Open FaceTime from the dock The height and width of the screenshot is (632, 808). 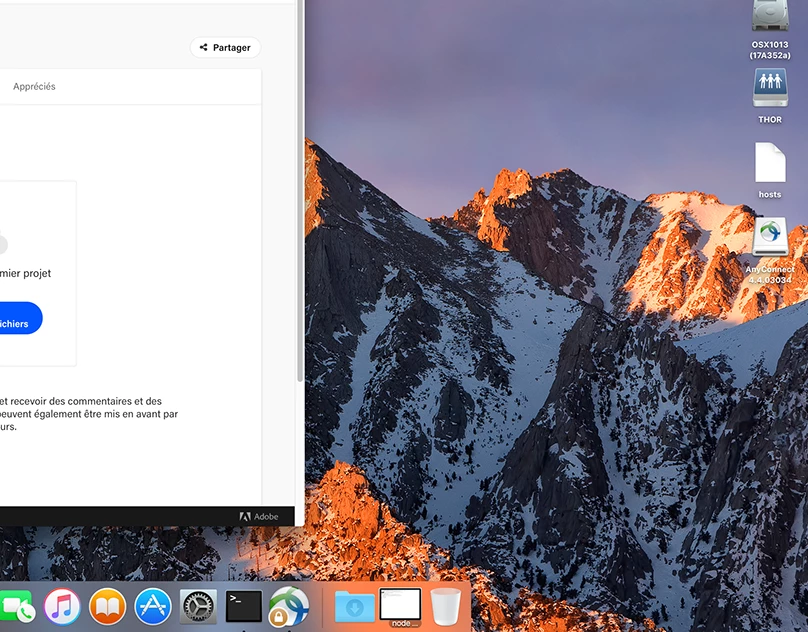[x=14, y=607]
